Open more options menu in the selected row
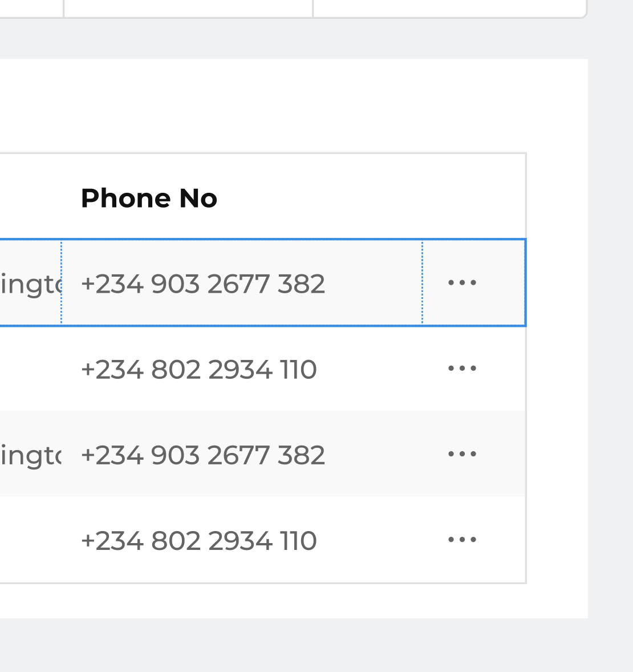Screen dimensions: 633x672 pos(462,282)
